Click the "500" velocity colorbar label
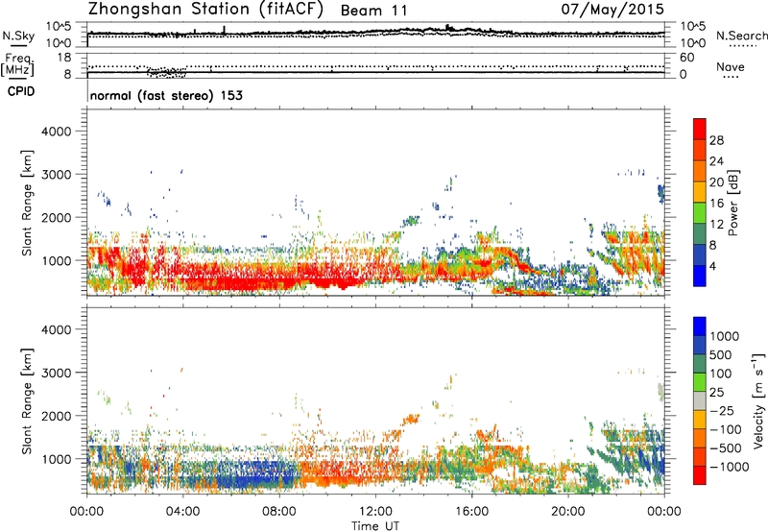This screenshot has width=768, height=532. click(721, 355)
